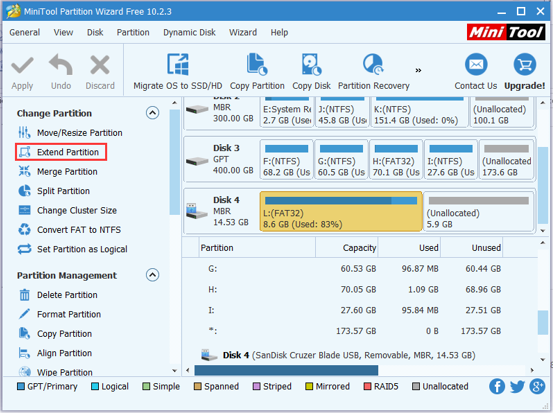The height and width of the screenshot is (413, 553).
Task: Select Change Cluster Size
Action: coord(67,211)
